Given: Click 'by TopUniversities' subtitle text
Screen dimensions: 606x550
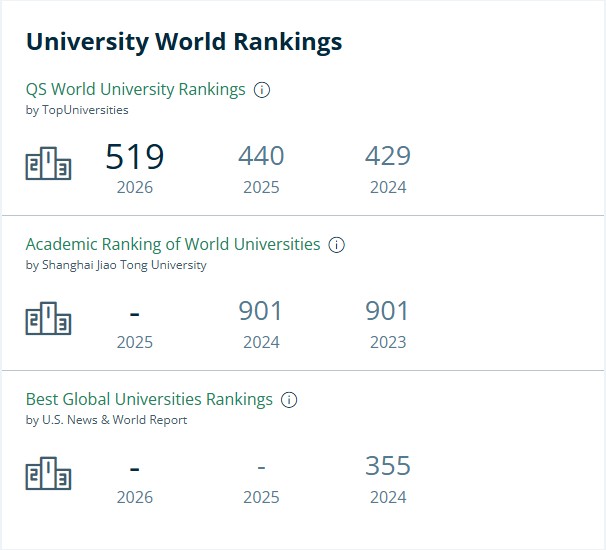Looking at the screenshot, I should [x=77, y=110].
